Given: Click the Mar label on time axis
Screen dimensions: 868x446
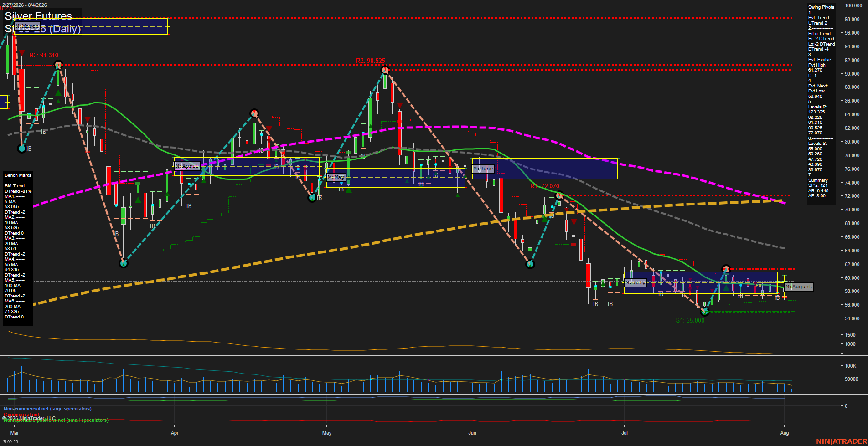Looking at the screenshot, I should pos(15,433).
